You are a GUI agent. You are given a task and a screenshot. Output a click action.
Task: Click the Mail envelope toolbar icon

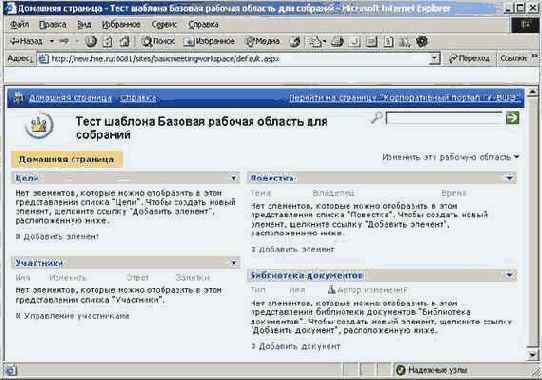point(316,42)
